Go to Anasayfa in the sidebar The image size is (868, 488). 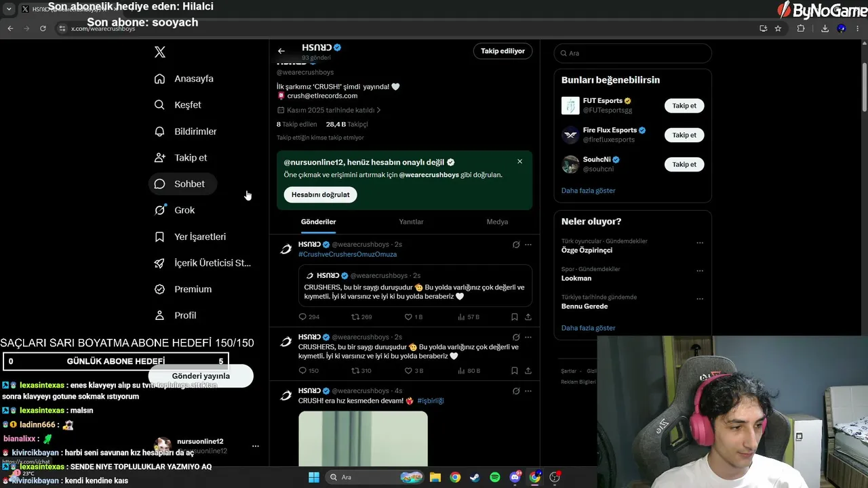(184, 79)
